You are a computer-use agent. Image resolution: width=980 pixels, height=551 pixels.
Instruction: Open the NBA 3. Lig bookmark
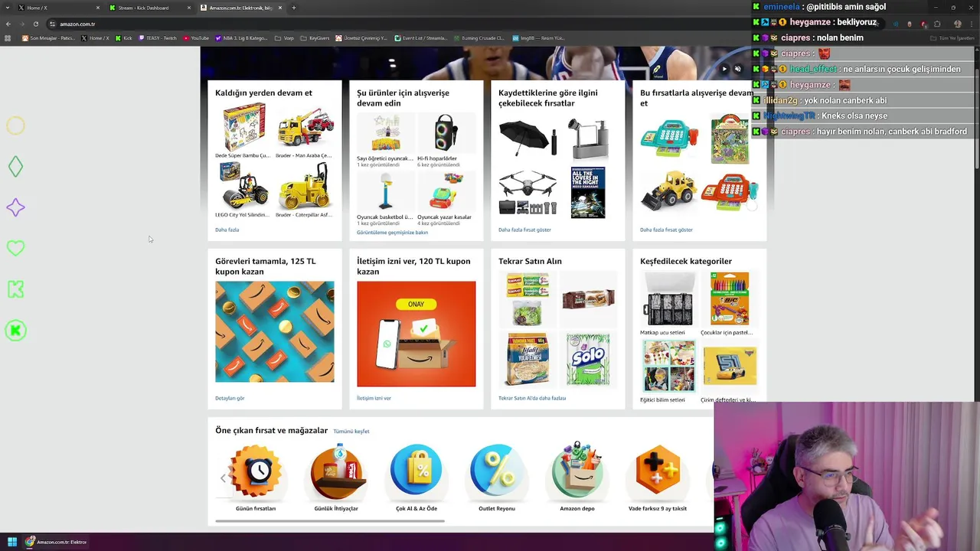click(242, 38)
